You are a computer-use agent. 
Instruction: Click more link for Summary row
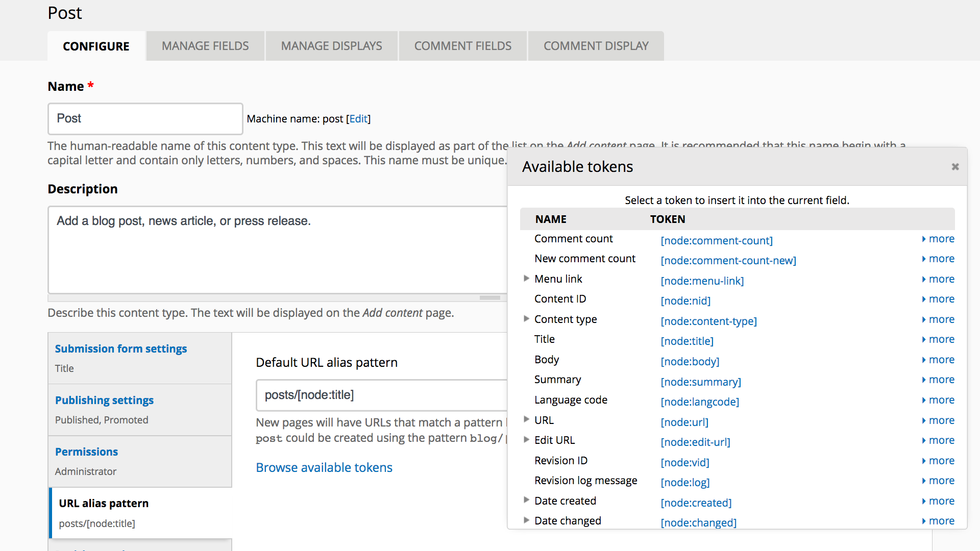[941, 380]
